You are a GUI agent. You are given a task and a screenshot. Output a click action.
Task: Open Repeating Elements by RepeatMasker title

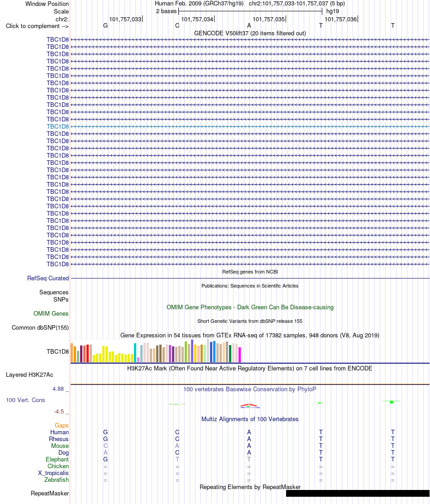click(250, 487)
